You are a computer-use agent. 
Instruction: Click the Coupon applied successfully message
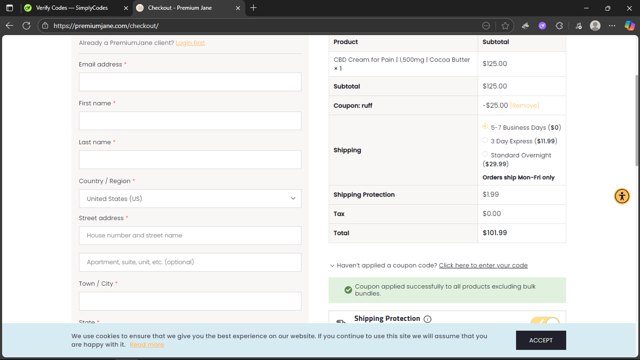coord(447,290)
